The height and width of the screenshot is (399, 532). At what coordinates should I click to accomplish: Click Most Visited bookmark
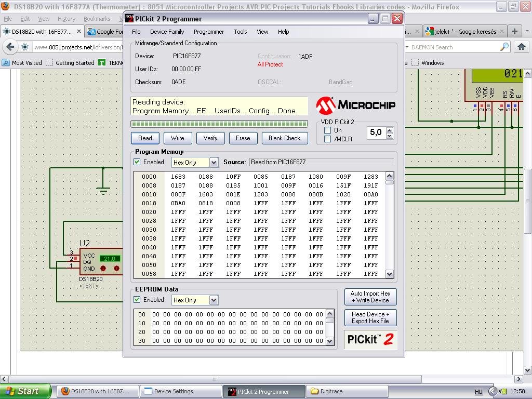coord(22,63)
